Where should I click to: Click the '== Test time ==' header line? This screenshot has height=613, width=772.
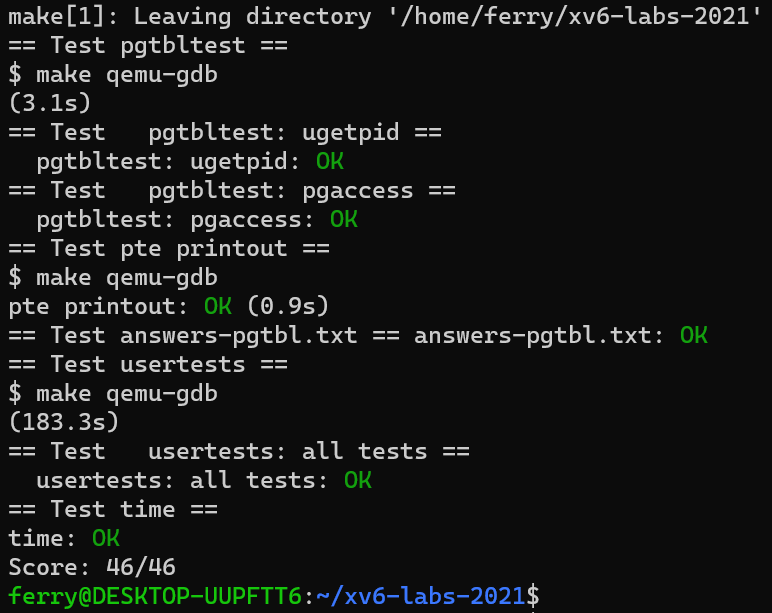pyautogui.click(x=113, y=509)
